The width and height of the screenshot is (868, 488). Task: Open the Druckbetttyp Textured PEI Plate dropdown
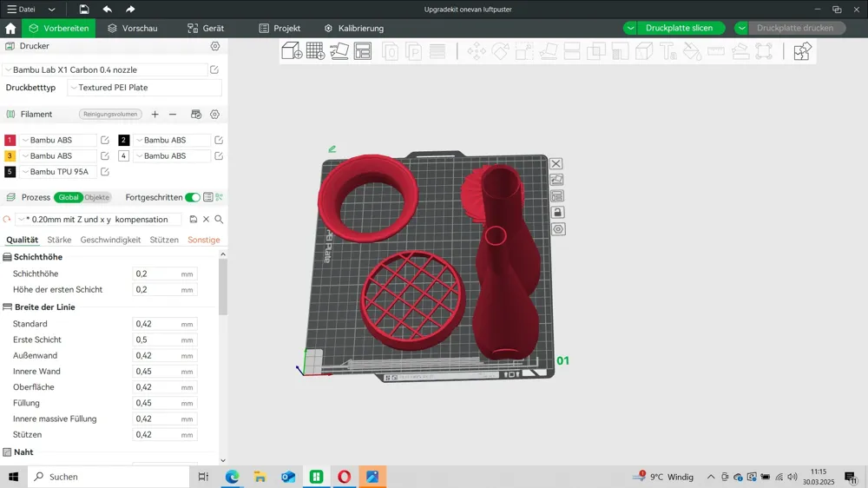tap(144, 88)
